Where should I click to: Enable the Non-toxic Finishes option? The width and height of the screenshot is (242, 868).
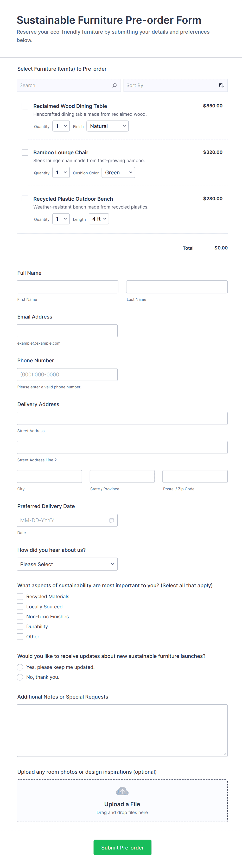(20, 617)
